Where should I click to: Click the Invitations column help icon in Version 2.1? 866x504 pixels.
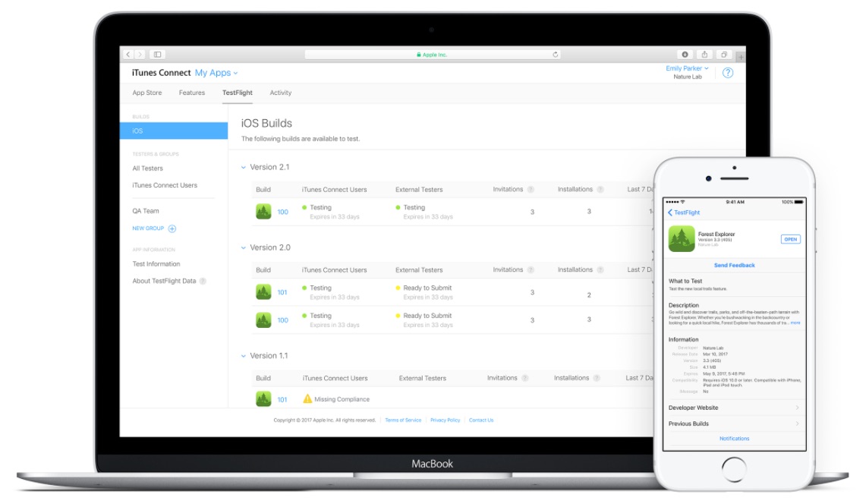[x=531, y=190]
